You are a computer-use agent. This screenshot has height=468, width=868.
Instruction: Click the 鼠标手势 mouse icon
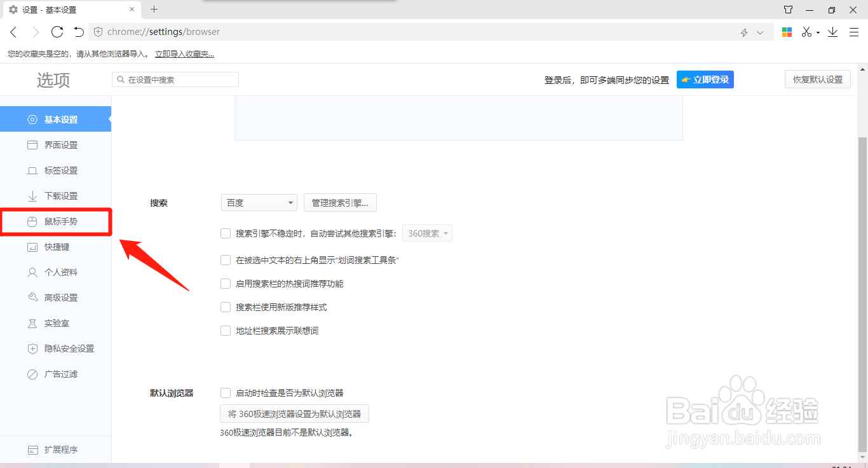click(x=32, y=221)
